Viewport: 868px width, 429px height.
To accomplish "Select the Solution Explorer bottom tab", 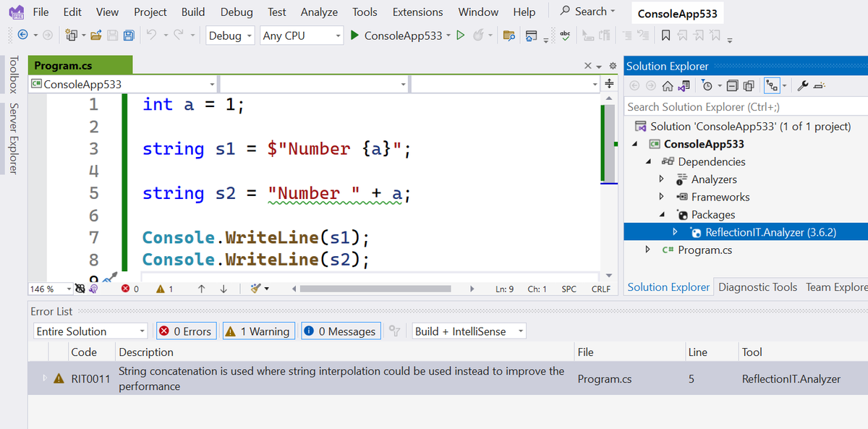I will 668,287.
